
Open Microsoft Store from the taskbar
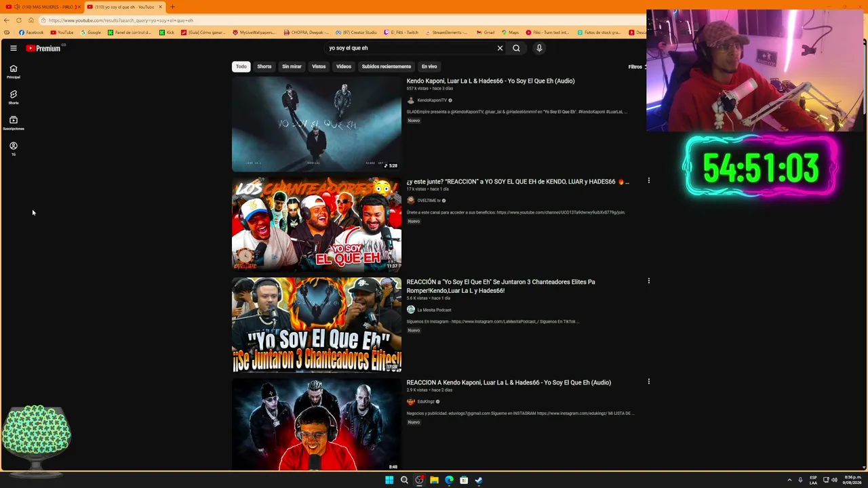point(464,480)
